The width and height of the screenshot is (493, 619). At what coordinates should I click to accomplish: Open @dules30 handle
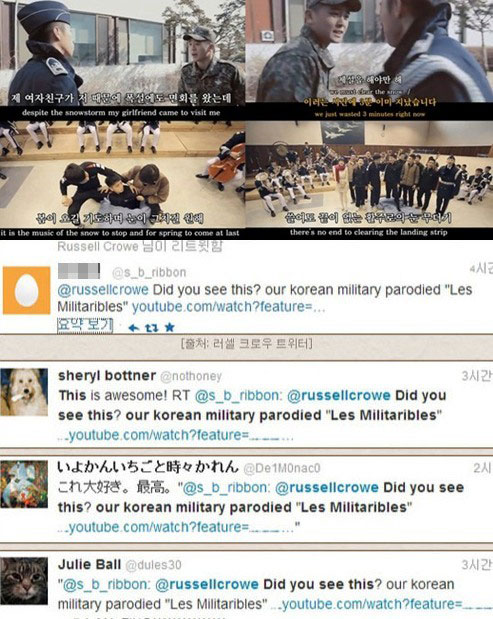153,565
